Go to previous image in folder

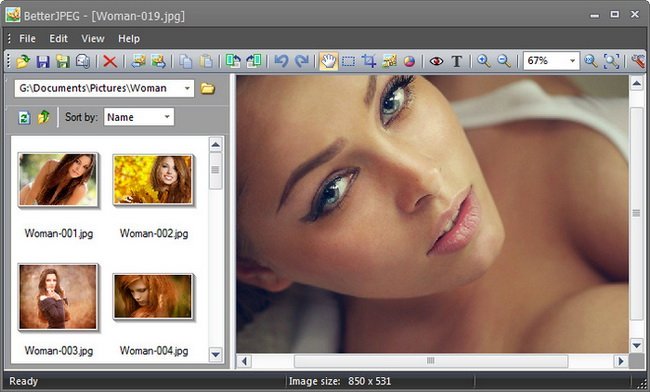[138, 61]
